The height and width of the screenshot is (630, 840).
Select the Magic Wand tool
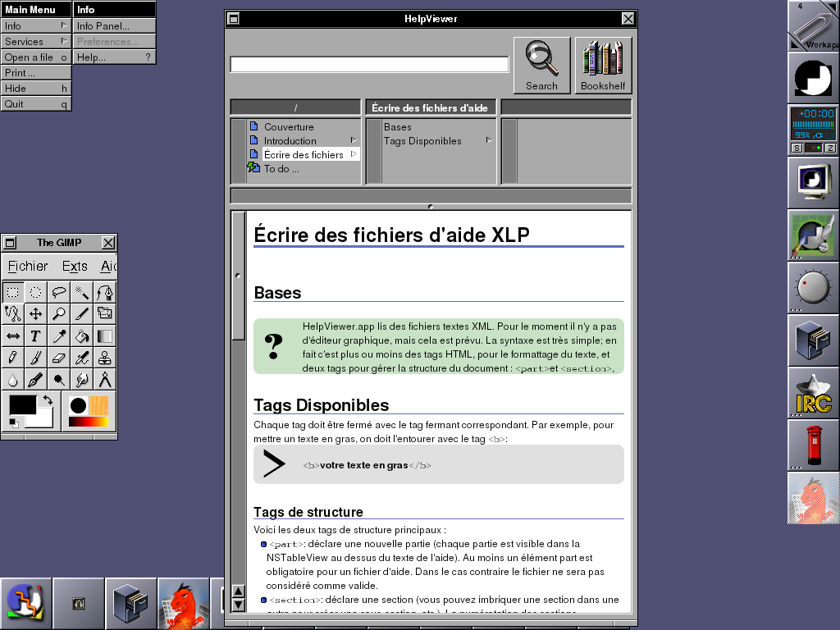click(82, 292)
